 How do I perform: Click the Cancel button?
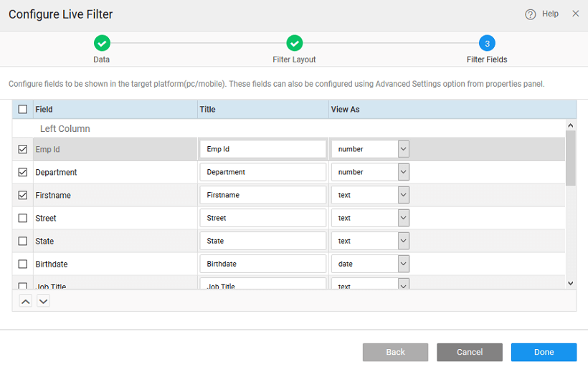click(469, 352)
